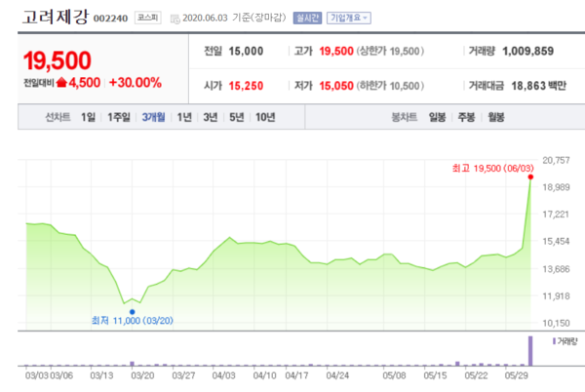The image size is (585, 392).
Task: Click the 봉차트 section label
Action: 404,117
